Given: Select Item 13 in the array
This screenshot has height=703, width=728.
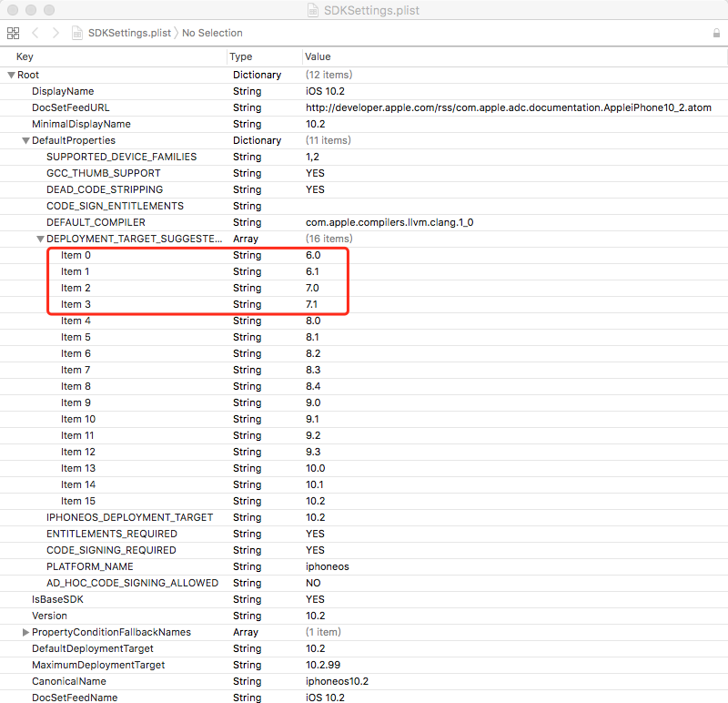Looking at the screenshot, I should pyautogui.click(x=78, y=468).
